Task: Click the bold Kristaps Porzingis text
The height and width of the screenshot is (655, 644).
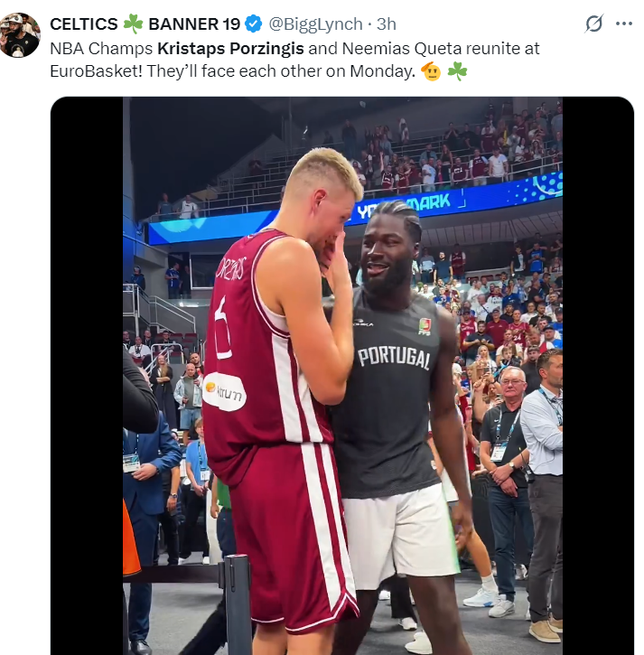Action: [228, 49]
